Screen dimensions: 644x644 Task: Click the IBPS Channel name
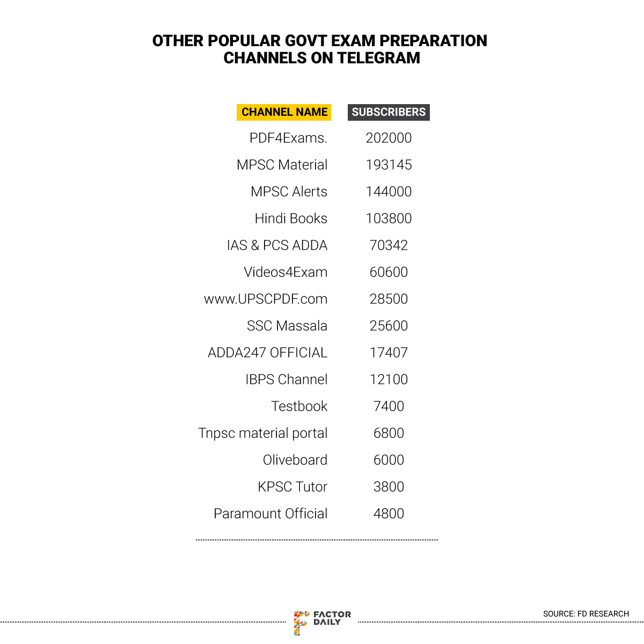click(286, 379)
